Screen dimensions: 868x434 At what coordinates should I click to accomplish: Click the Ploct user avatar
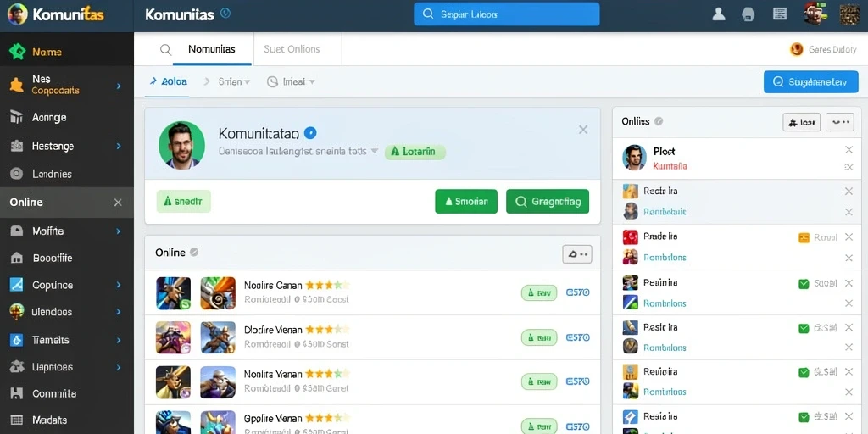[634, 158]
